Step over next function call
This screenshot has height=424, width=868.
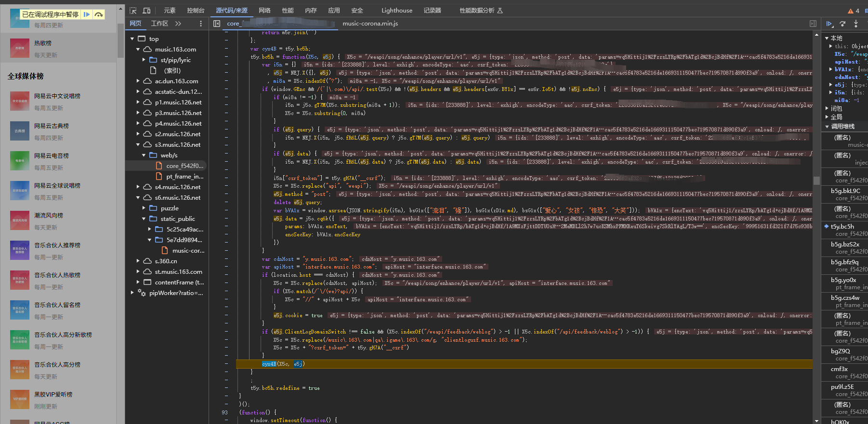point(842,24)
